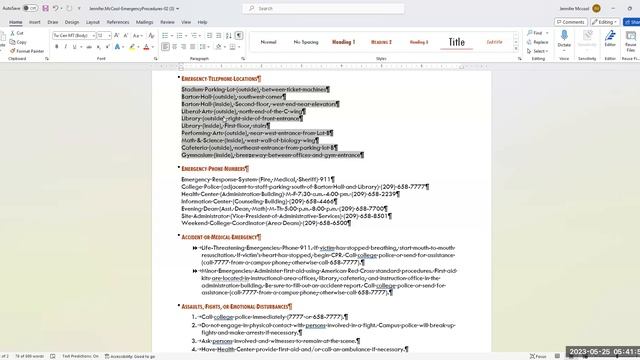The image size is (640, 360).
Task: Increase font size with grow icon
Action: click(117, 36)
